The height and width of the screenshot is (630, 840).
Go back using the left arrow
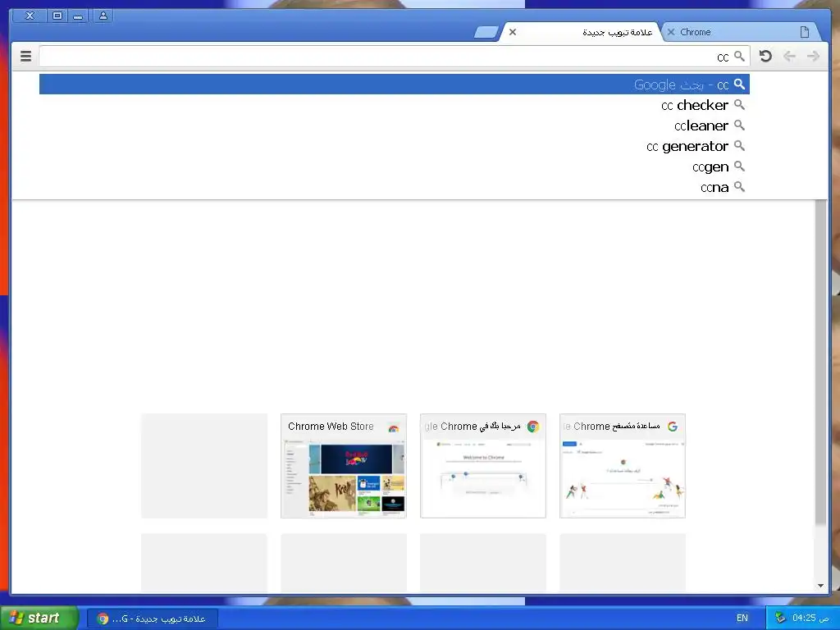click(x=789, y=56)
